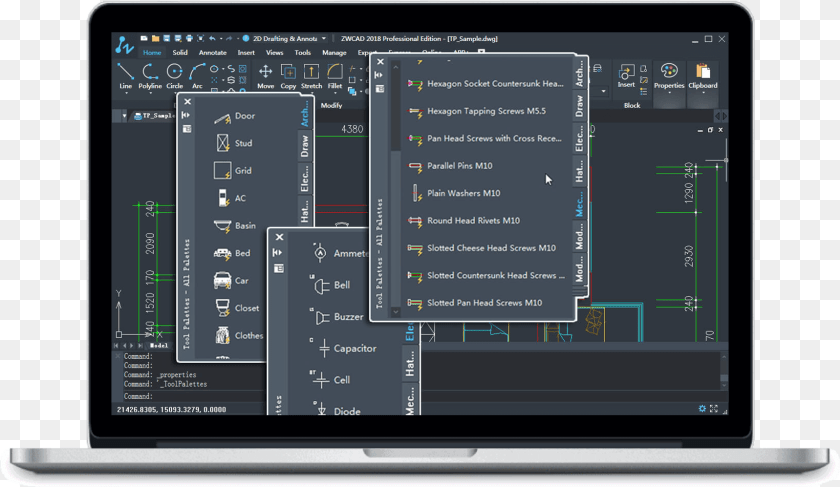Insert the Basin block from Architecture palette
Screen dimensions: 840x487
(234, 226)
